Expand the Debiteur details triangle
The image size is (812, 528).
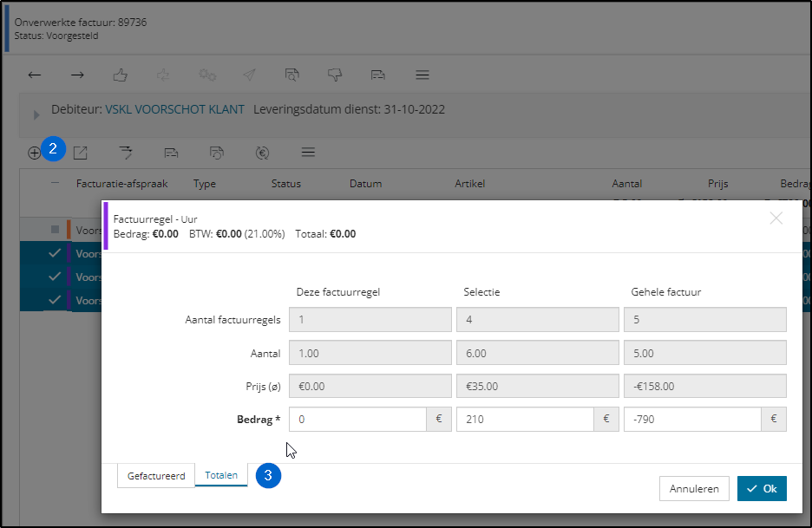click(36, 115)
